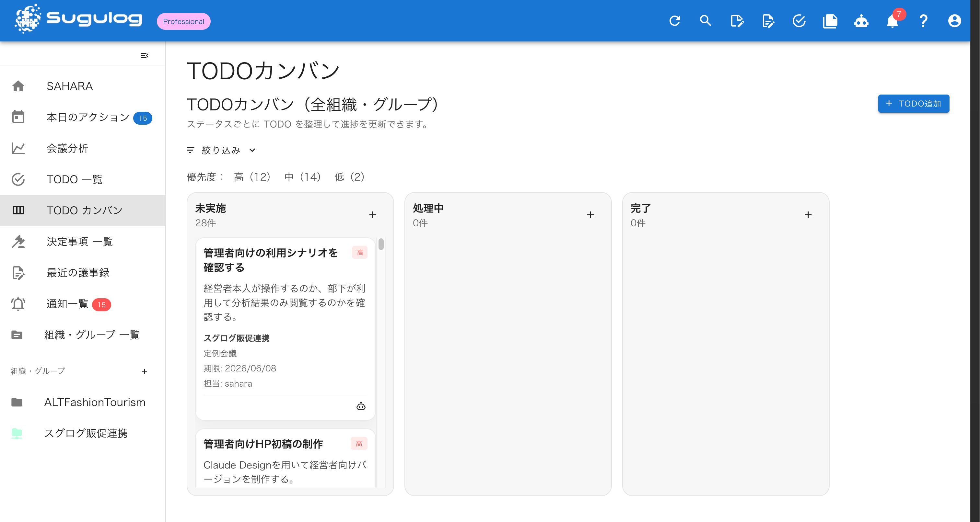Select TODO カンバン menu item
Screen dimensions: 980x522
pyautogui.click(x=83, y=210)
